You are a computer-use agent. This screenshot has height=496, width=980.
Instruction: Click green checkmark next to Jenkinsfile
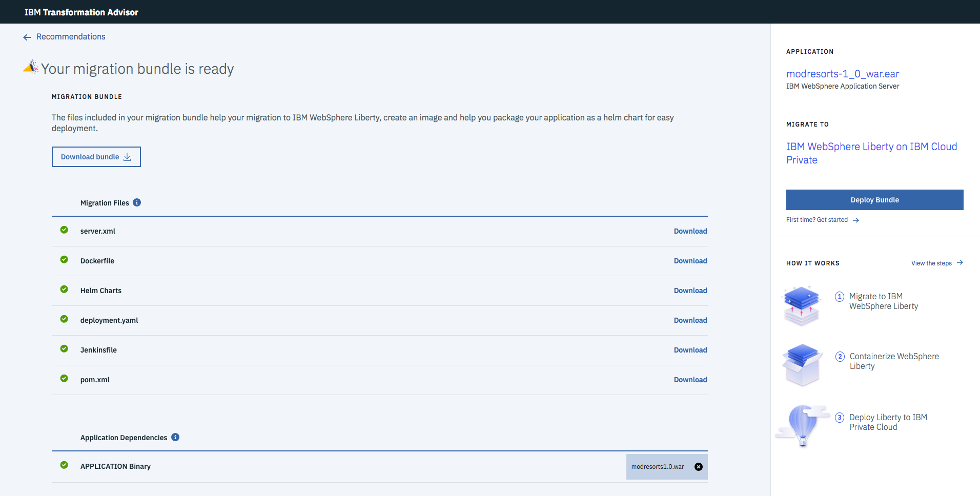[x=64, y=348]
